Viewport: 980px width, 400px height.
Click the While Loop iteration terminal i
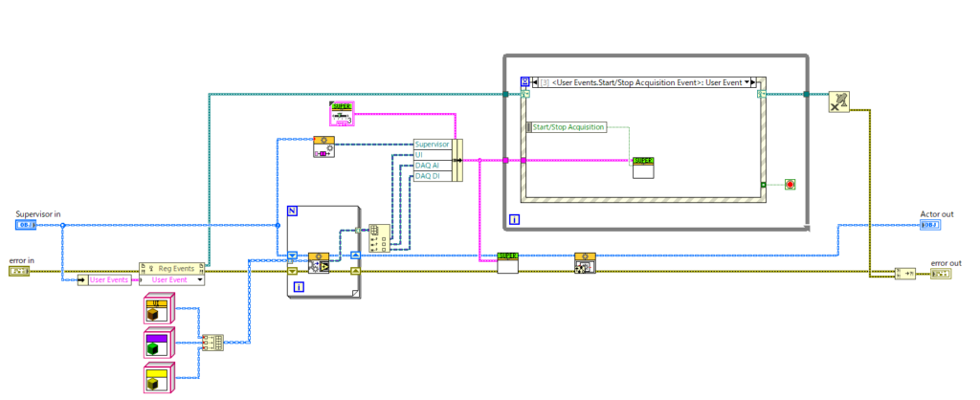[514, 219]
